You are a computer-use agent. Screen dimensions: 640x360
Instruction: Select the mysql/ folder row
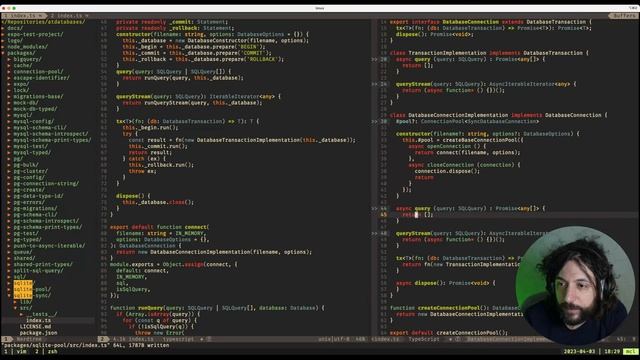tap(23, 115)
